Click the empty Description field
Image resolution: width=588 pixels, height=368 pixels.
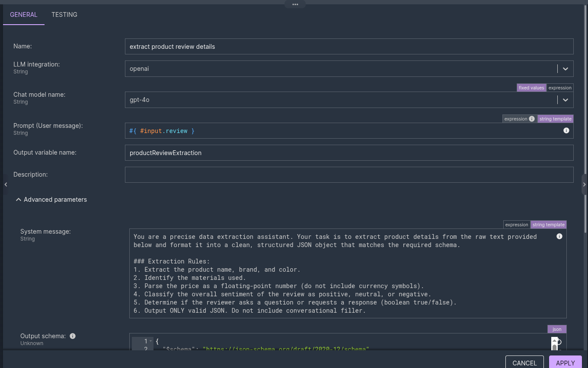click(x=349, y=174)
